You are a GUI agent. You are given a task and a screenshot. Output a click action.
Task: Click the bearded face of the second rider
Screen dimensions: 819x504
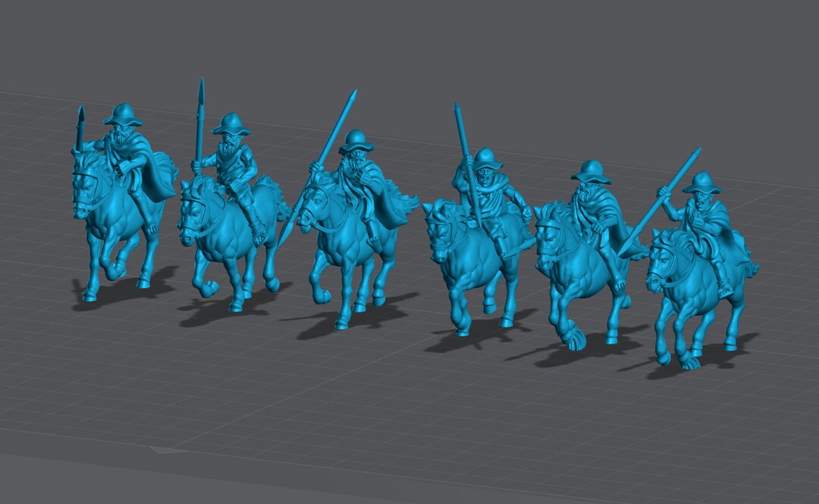(x=227, y=144)
